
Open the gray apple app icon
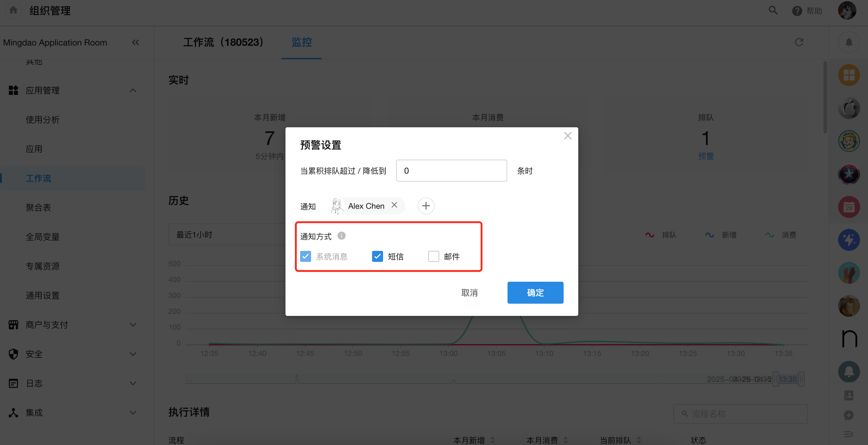849,108
